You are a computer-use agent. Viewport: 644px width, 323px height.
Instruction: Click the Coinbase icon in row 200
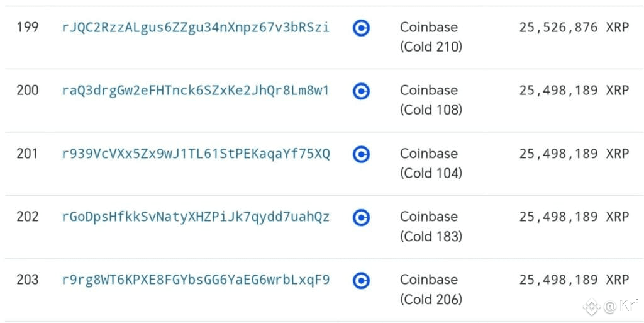[361, 91]
